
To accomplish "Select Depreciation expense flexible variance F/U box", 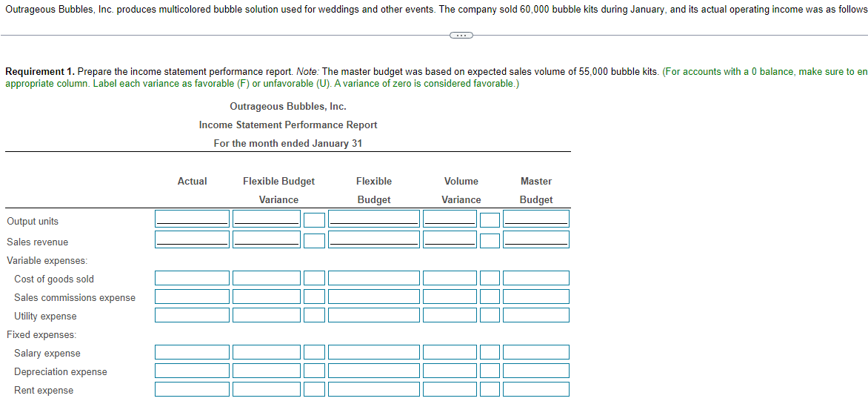I will pyautogui.click(x=314, y=371).
